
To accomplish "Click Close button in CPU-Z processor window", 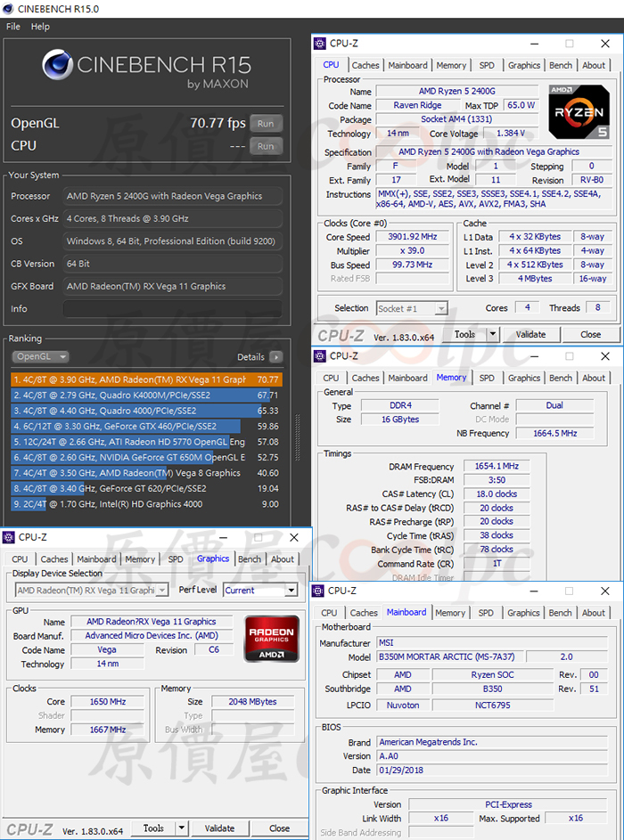I will 591,334.
